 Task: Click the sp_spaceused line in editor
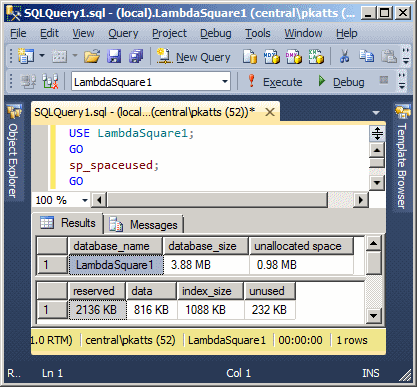pyautogui.click(x=114, y=165)
